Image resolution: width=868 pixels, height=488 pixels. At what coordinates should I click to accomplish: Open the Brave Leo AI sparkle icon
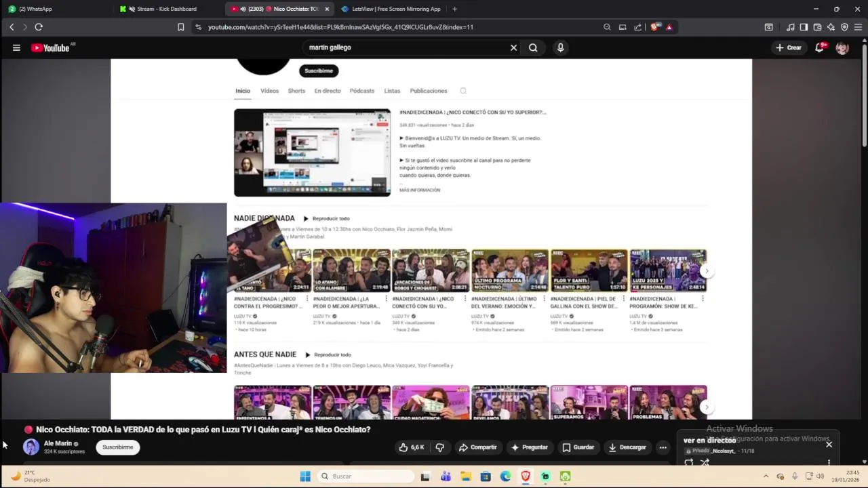click(x=831, y=27)
